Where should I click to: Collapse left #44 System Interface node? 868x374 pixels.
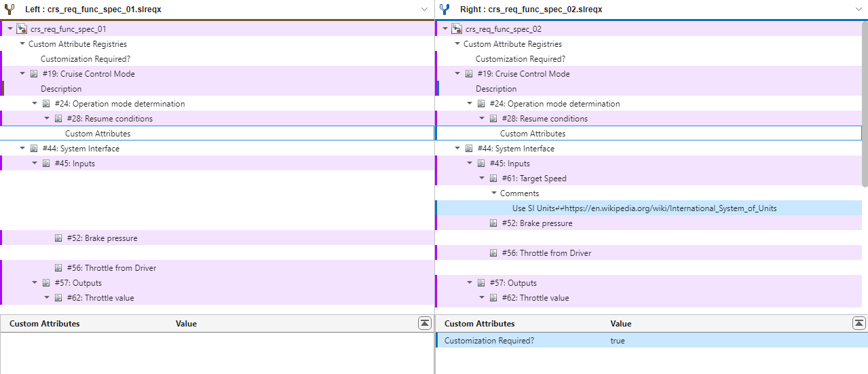pos(22,149)
